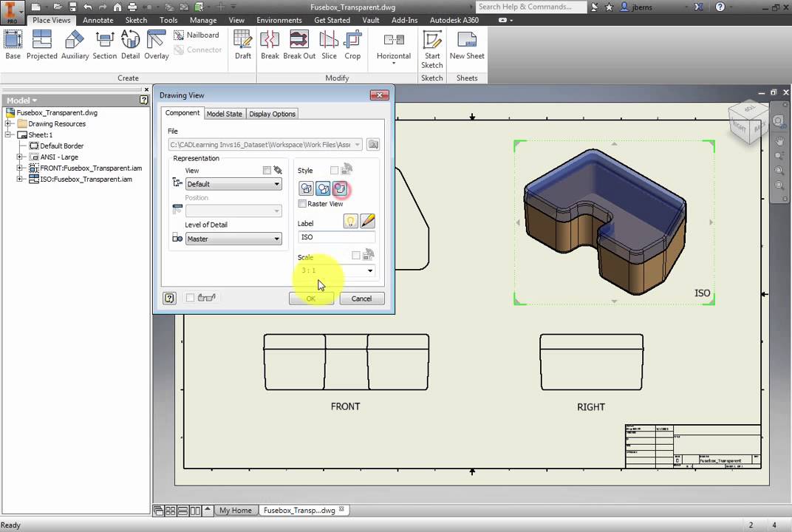Click the Nailboard tool

[x=197, y=35]
